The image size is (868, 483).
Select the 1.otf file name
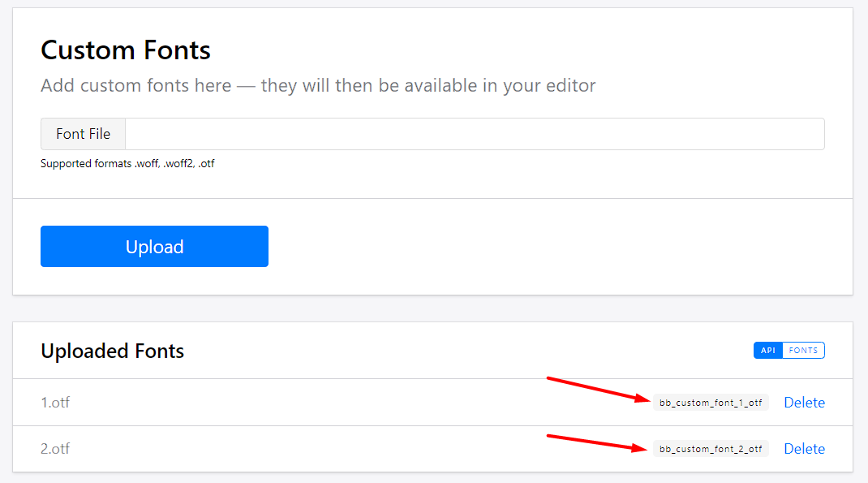pyautogui.click(x=55, y=403)
